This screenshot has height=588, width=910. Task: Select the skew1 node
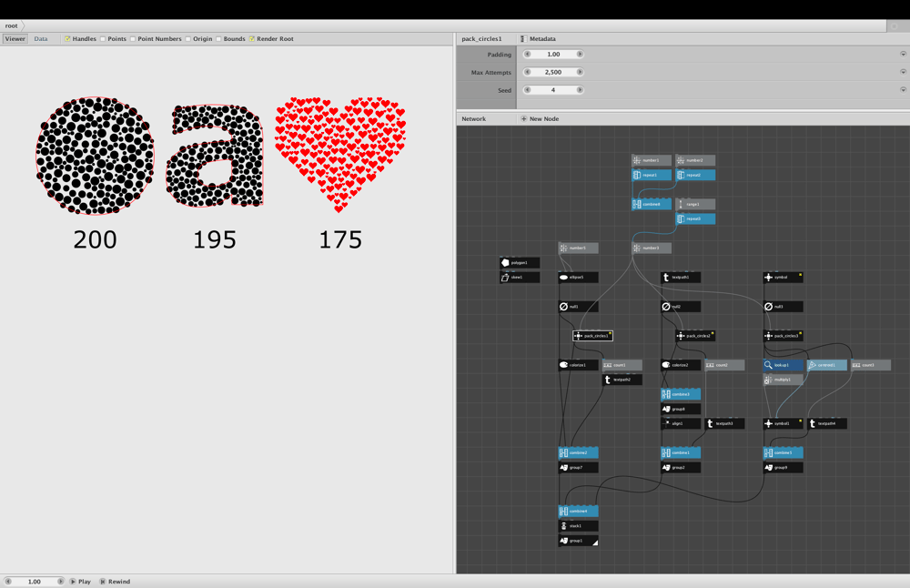pos(520,278)
